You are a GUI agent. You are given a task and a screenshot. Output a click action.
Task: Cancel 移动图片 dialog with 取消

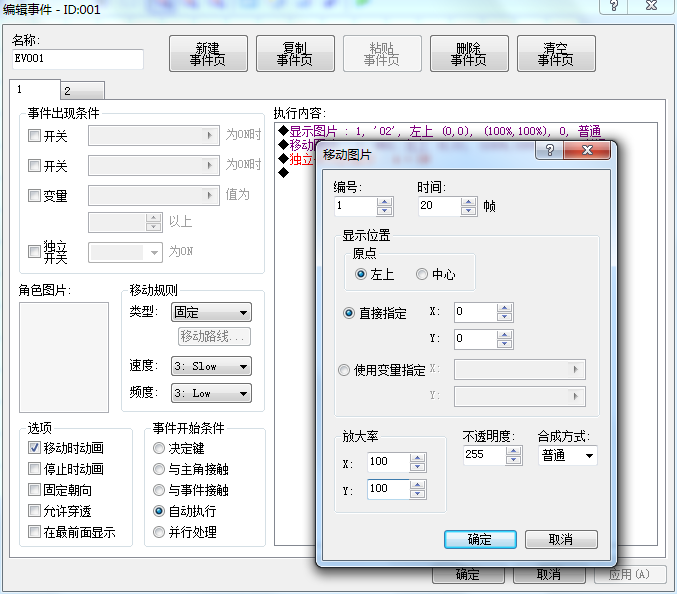[x=561, y=540]
